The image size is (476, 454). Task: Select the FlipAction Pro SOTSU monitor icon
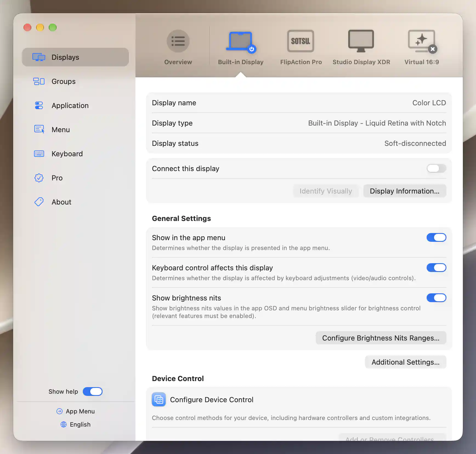[301, 41]
